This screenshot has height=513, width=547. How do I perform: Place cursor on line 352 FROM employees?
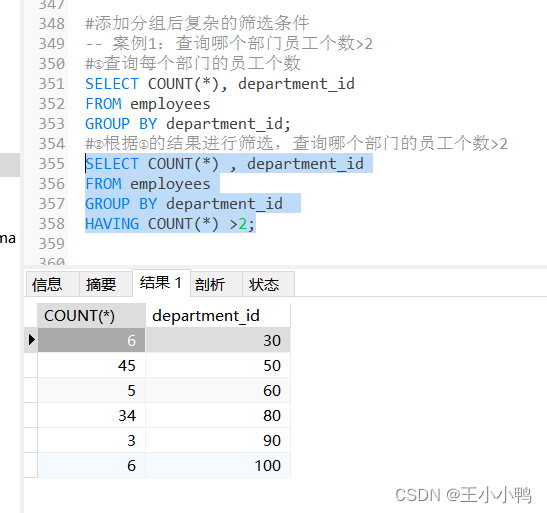pyautogui.click(x=148, y=104)
